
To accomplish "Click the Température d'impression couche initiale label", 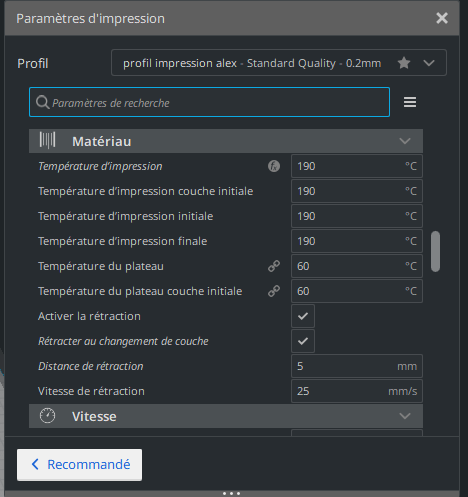I will (145, 191).
